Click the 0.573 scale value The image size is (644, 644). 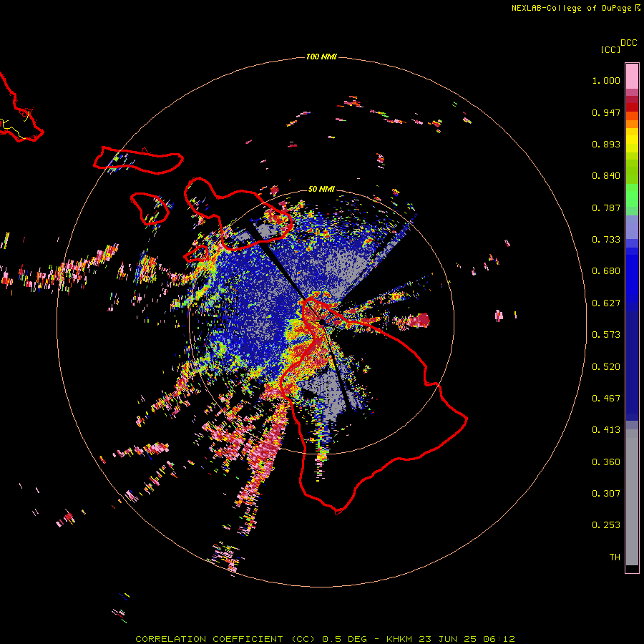tap(606, 335)
